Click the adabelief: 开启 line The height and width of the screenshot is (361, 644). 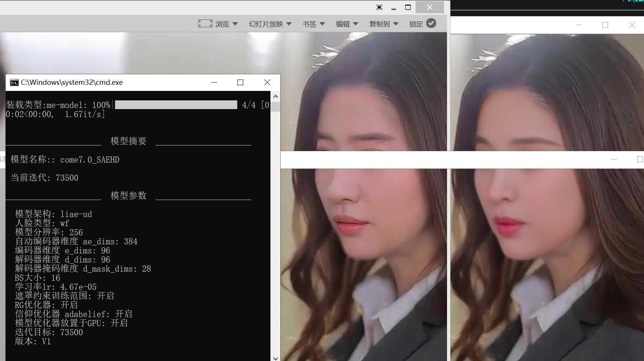73,314
